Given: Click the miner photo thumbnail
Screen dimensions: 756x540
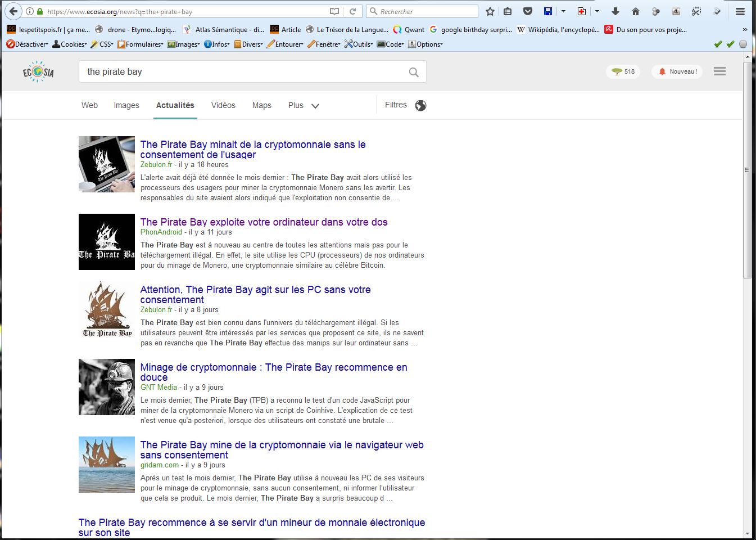Looking at the screenshot, I should (x=107, y=387).
